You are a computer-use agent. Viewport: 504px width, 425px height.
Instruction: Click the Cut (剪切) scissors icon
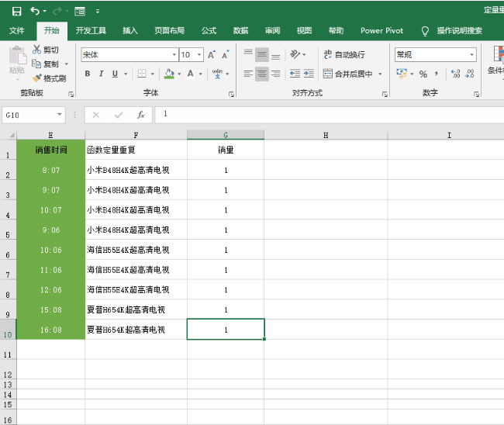[x=37, y=50]
